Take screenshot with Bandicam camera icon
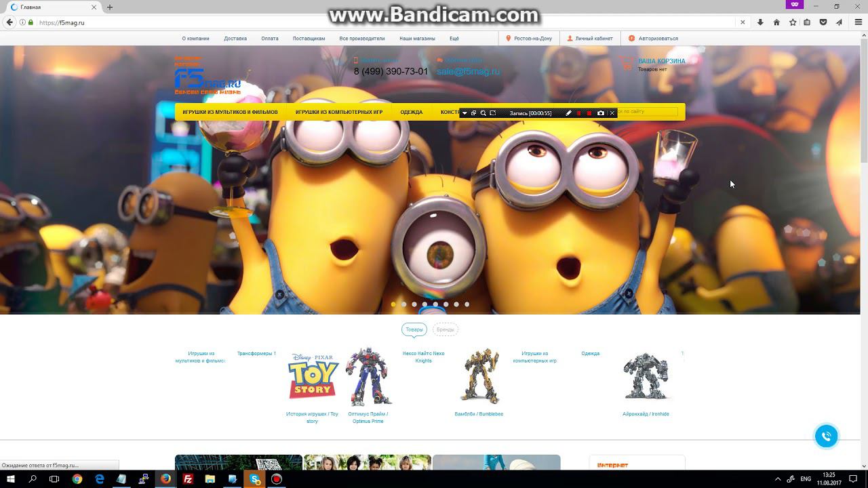The image size is (868, 488). (601, 113)
